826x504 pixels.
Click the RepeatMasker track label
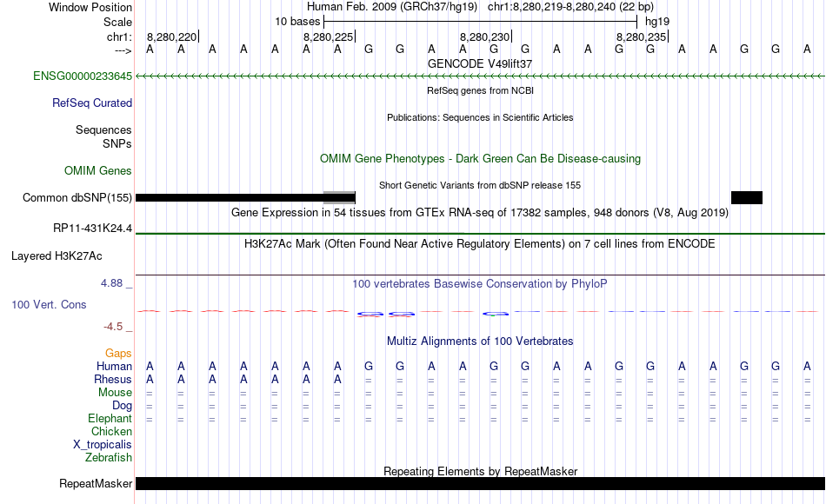point(96,483)
